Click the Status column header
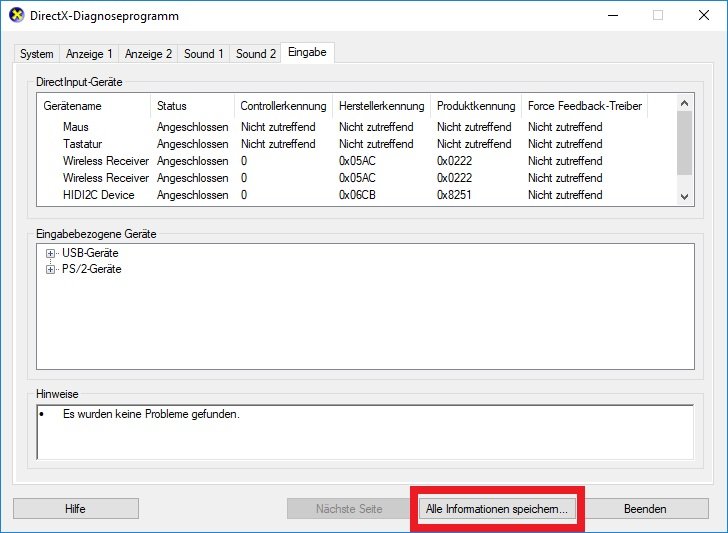The width and height of the screenshot is (728, 533). (x=192, y=106)
